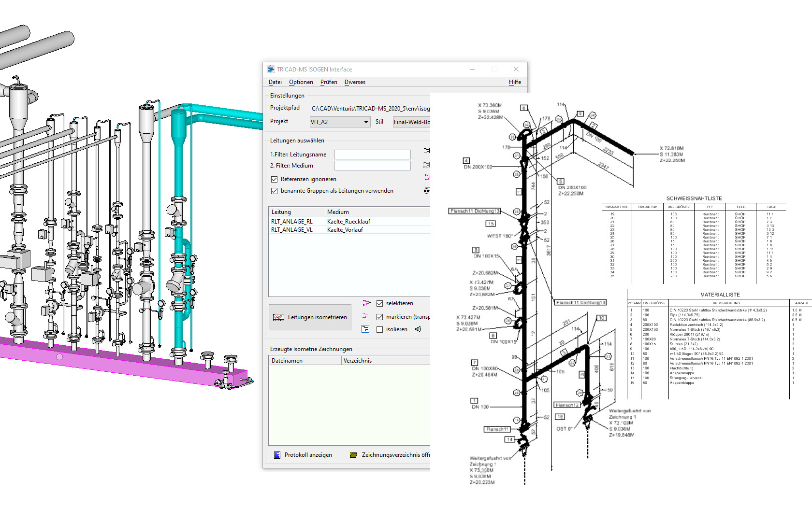The image size is (812, 508).
Task: Open the Diverses menu
Action: [355, 82]
